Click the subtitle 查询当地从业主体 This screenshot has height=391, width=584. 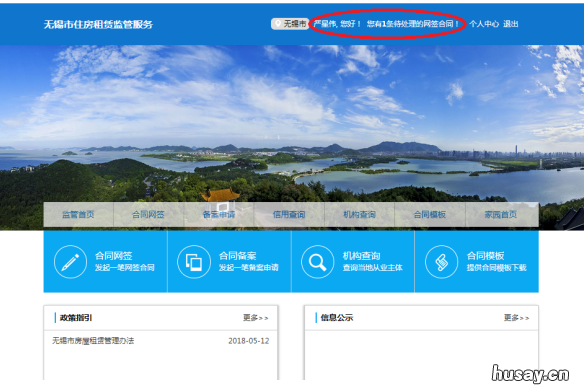coord(372,267)
